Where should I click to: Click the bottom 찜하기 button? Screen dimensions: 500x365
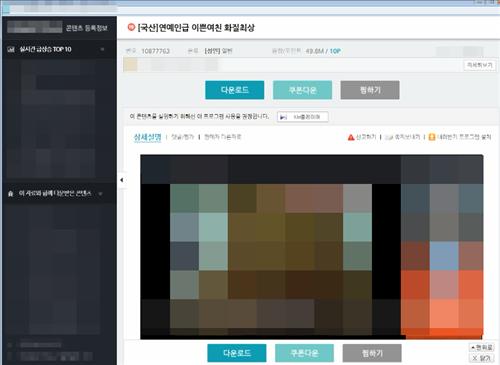tap(372, 353)
